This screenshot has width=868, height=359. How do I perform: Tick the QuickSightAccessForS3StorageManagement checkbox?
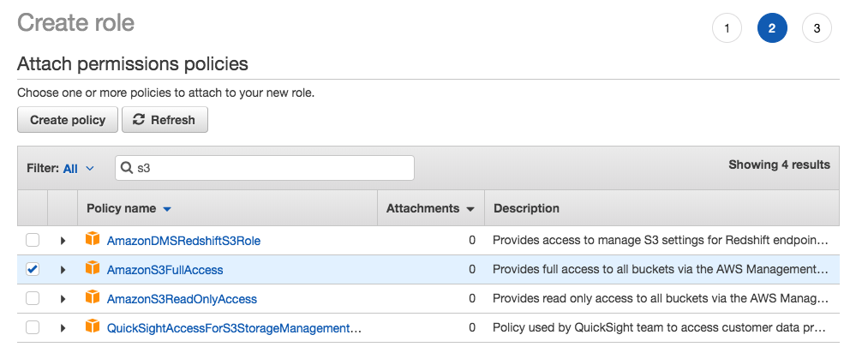pos(33,327)
